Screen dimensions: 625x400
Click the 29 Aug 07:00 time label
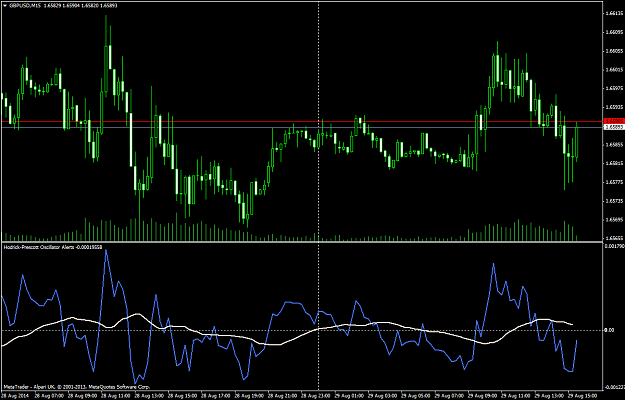447,397
